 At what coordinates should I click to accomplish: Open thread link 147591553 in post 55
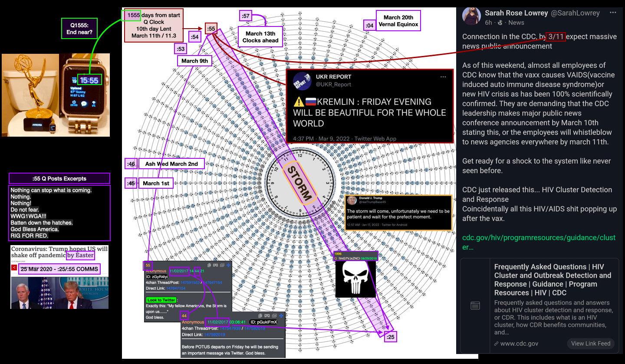click(x=190, y=282)
